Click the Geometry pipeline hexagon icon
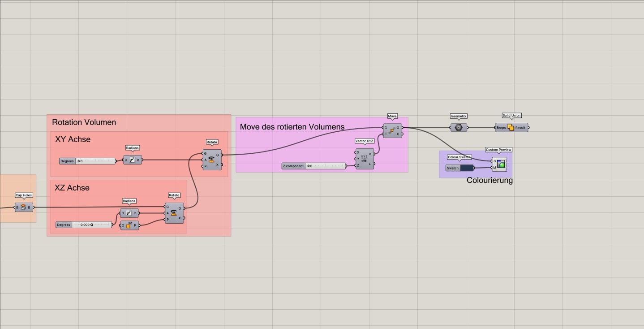 coord(458,127)
